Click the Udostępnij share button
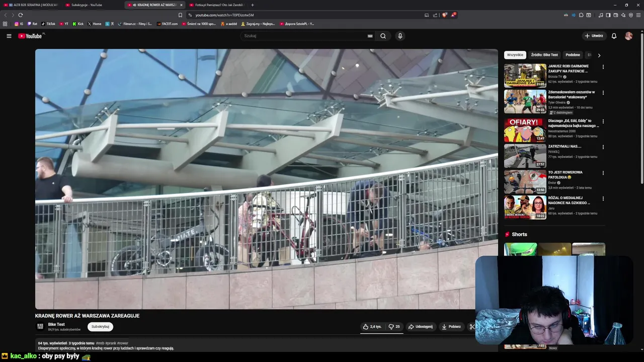This screenshot has width=644, height=362. 420,327
